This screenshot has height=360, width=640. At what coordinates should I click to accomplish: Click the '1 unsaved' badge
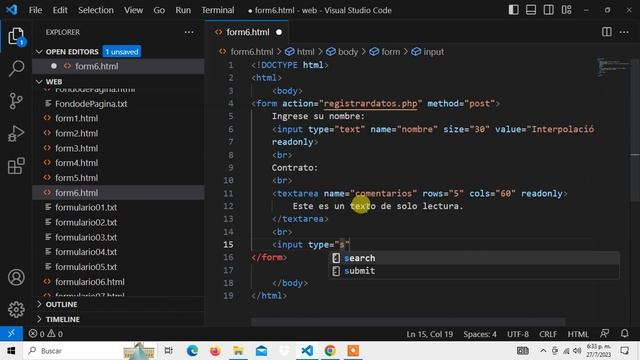(x=122, y=52)
